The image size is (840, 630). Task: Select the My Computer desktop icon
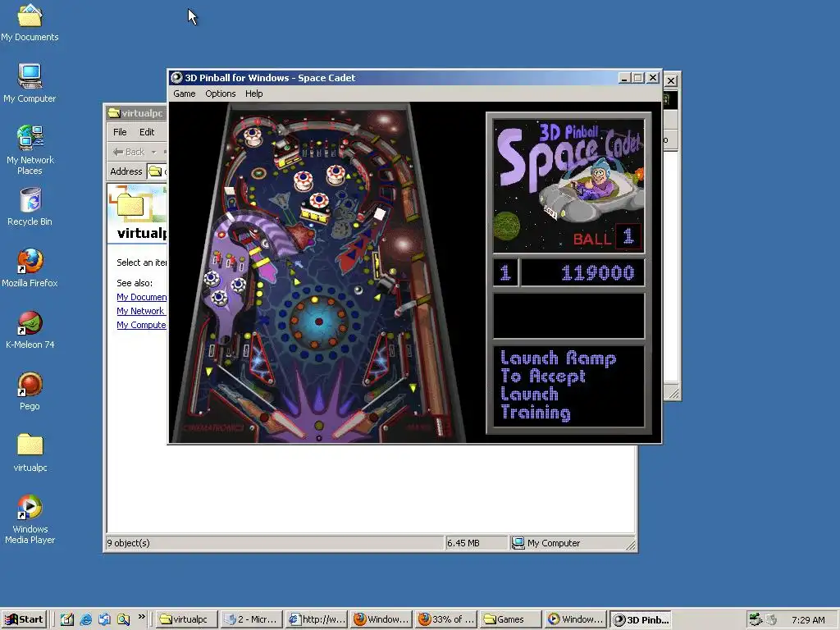[30, 83]
